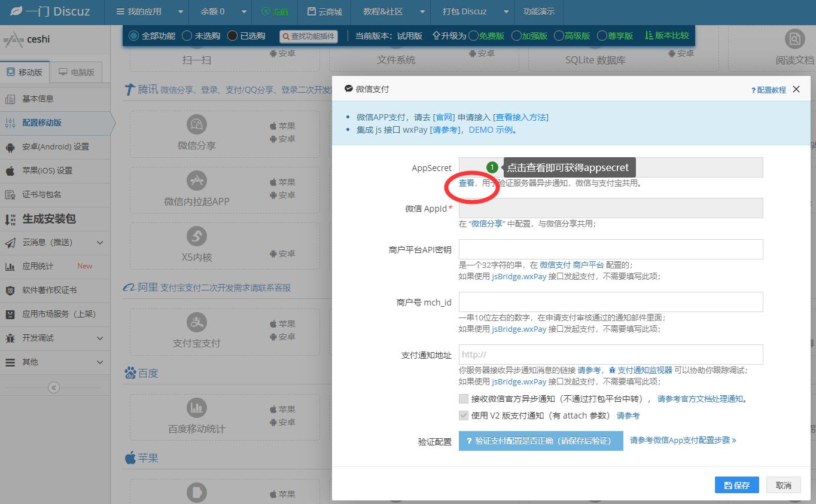Viewport: 816px width, 504px height.
Task: Open 软件著作权证书 in the sidebar
Action: coord(55,290)
